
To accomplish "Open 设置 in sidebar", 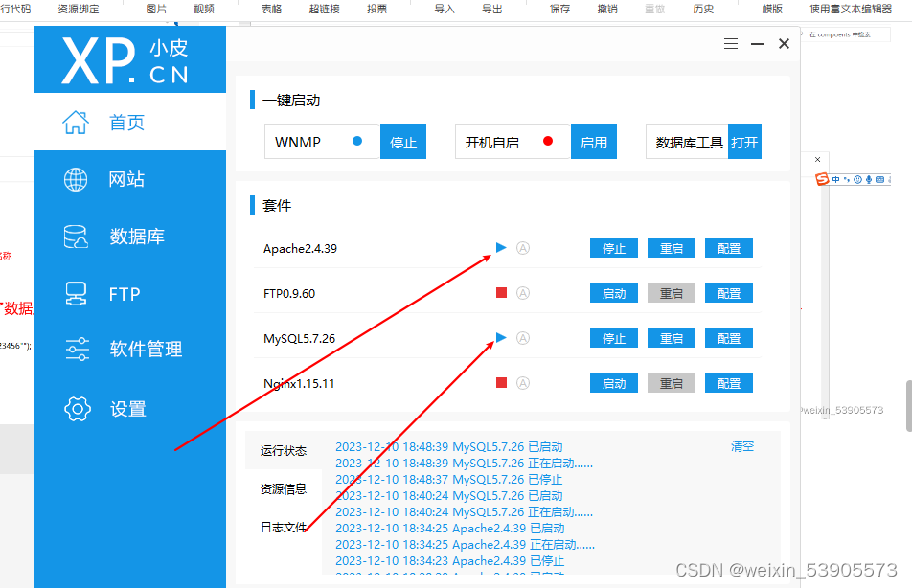I will pyautogui.click(x=130, y=409).
